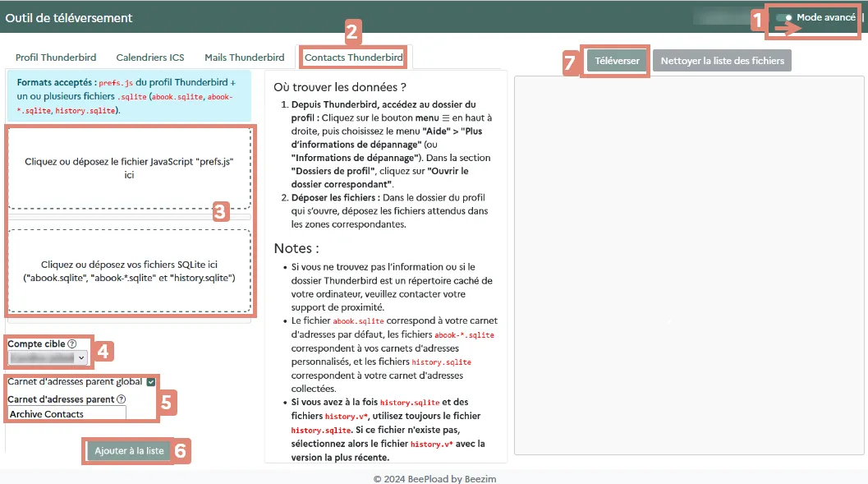Click help icon next to Compte cible
This screenshot has width=868, height=484.
(x=72, y=343)
